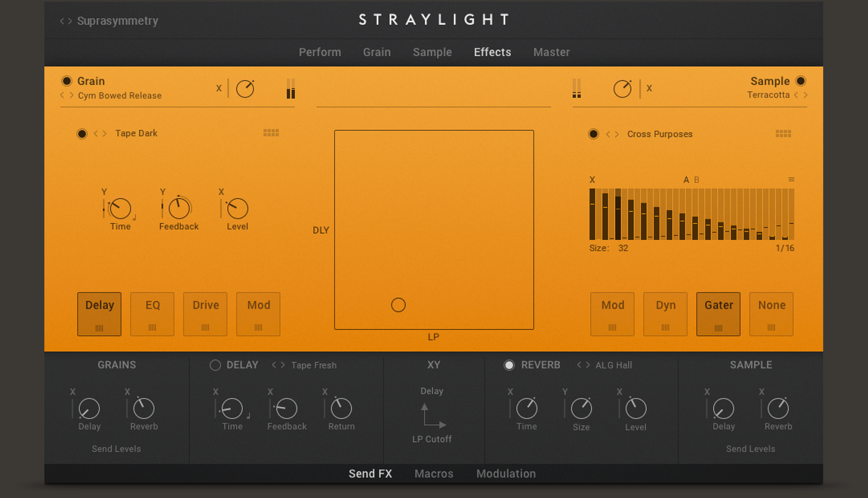The width and height of the screenshot is (868, 498).
Task: Click the Sample layer volume knob
Action: point(622,89)
